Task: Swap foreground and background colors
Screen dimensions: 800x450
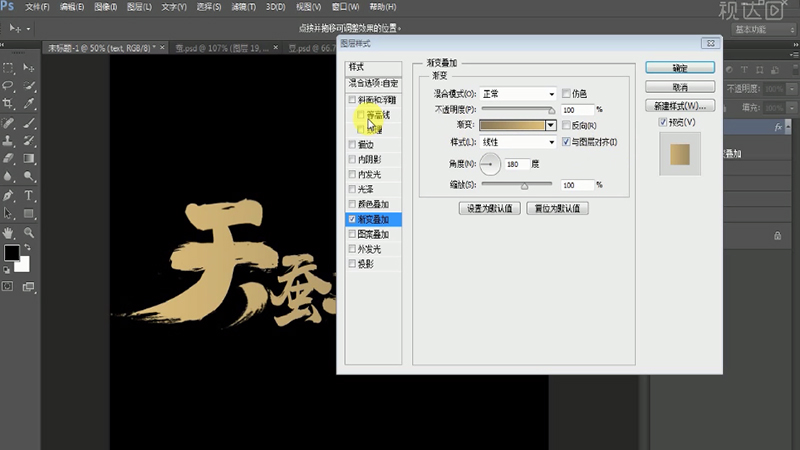Action: [x=27, y=247]
